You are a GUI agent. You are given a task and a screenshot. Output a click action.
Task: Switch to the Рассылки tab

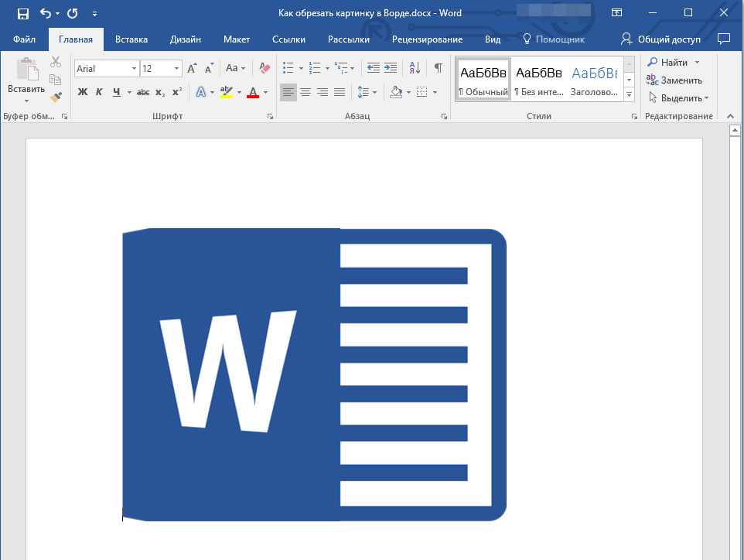349,39
